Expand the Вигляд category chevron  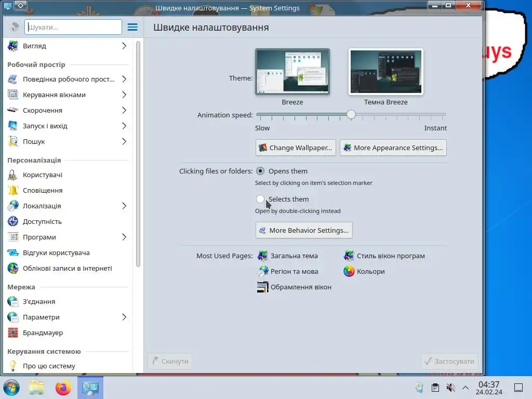coord(124,46)
